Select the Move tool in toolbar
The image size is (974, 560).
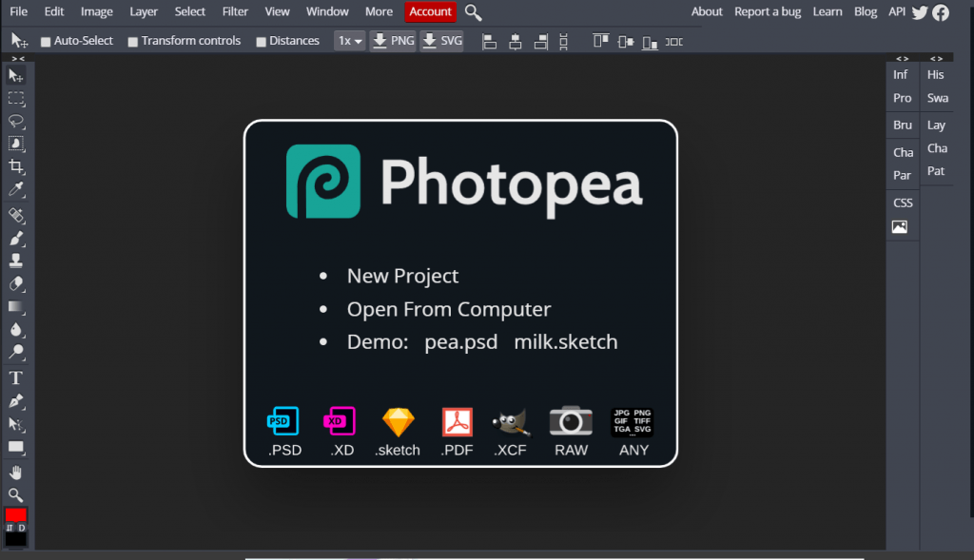click(16, 76)
